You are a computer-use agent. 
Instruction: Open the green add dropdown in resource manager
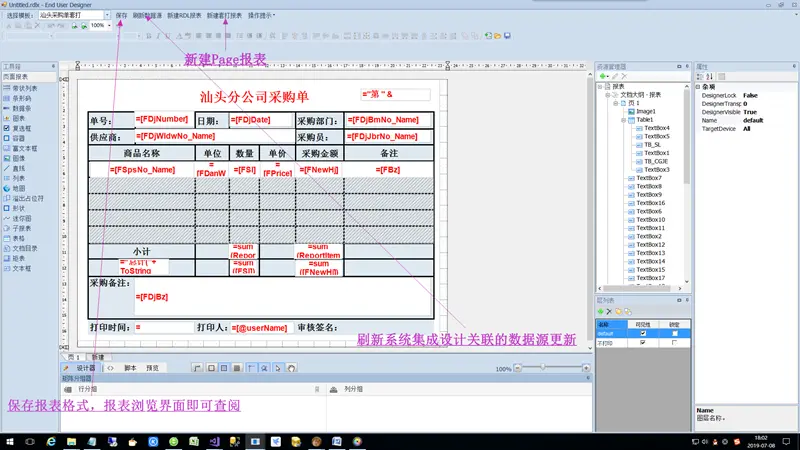tap(604, 77)
